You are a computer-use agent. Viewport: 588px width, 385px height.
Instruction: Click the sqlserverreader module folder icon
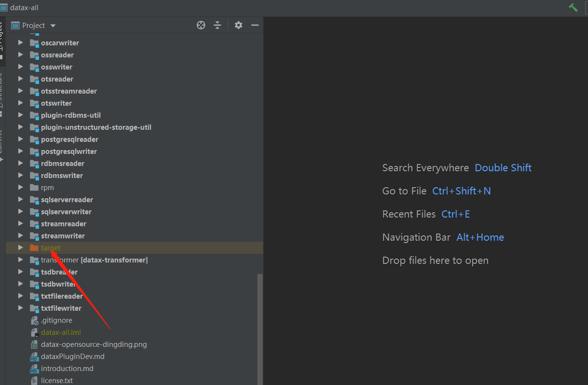click(34, 200)
